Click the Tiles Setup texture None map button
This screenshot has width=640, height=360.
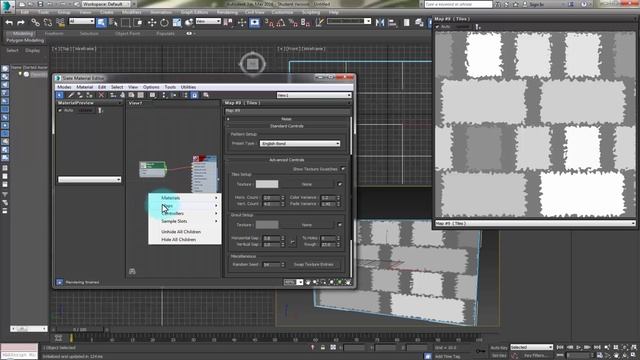click(x=307, y=184)
